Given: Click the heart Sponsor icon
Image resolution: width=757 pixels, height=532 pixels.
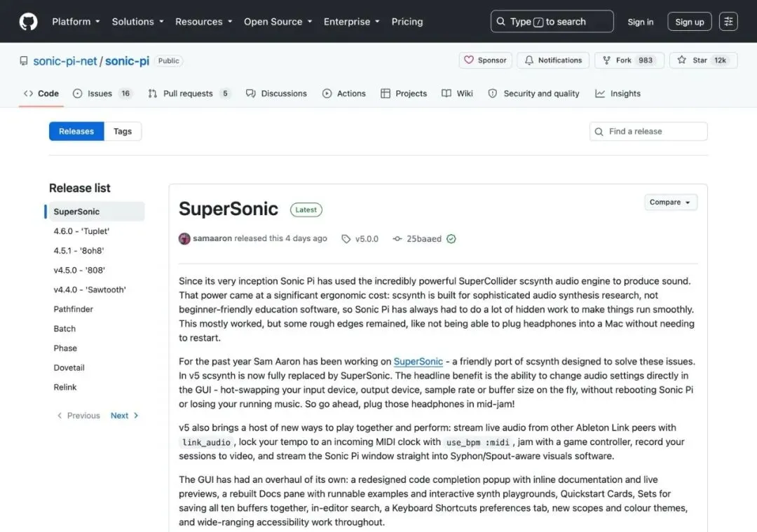Looking at the screenshot, I should coord(468,60).
